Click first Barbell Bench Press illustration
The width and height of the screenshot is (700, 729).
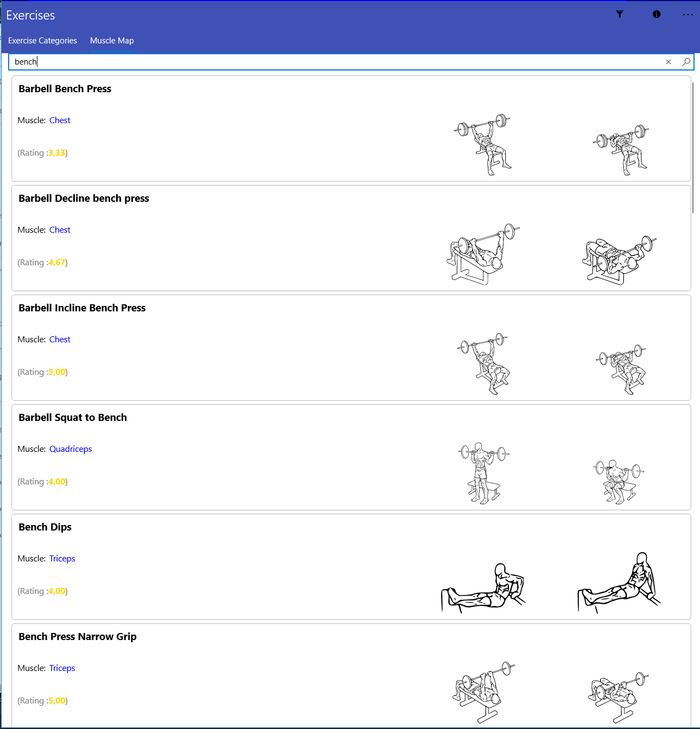[483, 144]
